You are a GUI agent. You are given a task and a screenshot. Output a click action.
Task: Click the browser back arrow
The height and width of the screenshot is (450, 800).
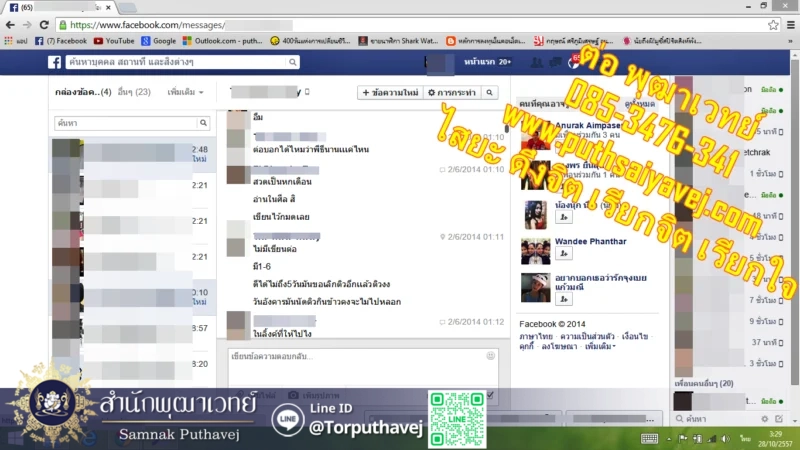point(10,24)
